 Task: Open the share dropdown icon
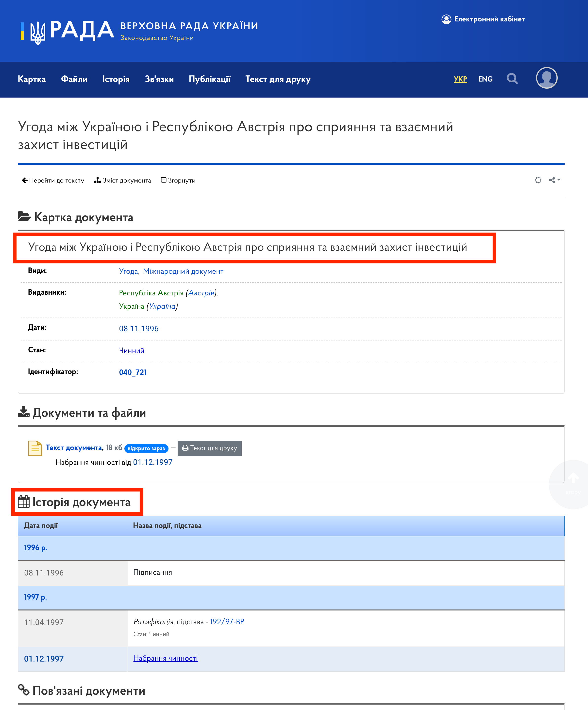tap(554, 180)
